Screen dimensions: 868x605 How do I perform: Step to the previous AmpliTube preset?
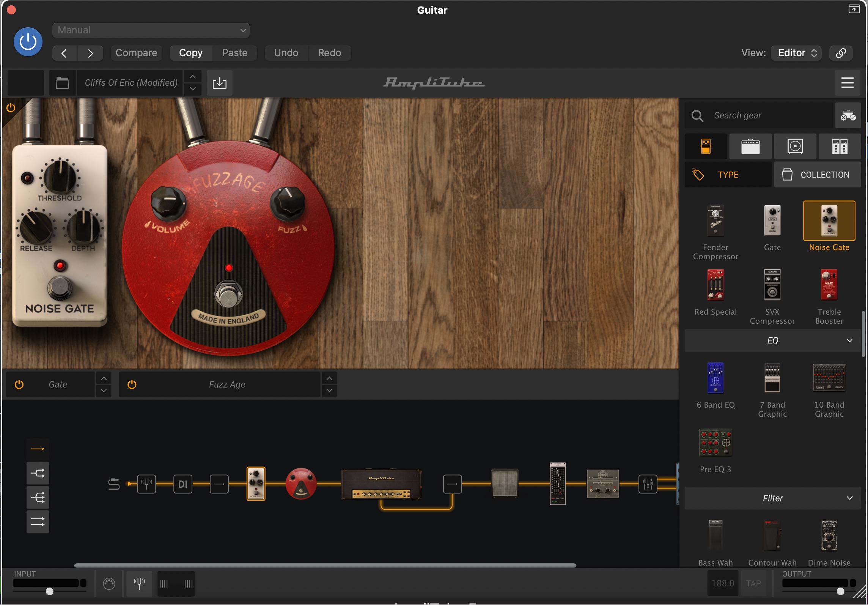[193, 77]
